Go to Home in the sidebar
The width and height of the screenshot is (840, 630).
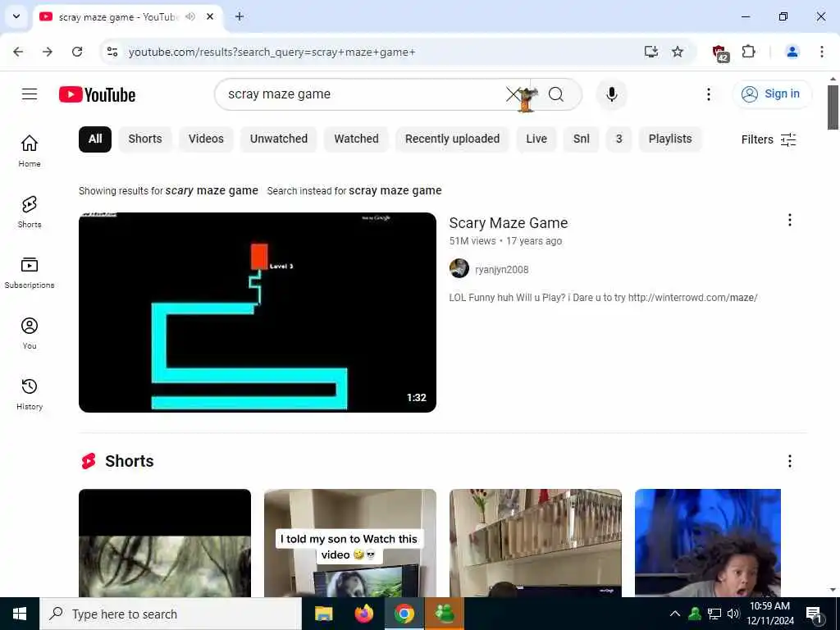click(x=30, y=151)
